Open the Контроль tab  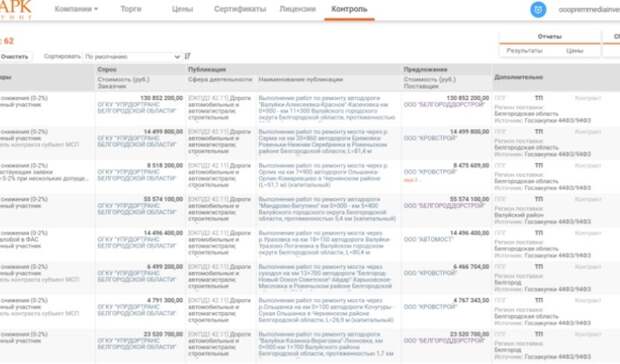pyautogui.click(x=349, y=9)
